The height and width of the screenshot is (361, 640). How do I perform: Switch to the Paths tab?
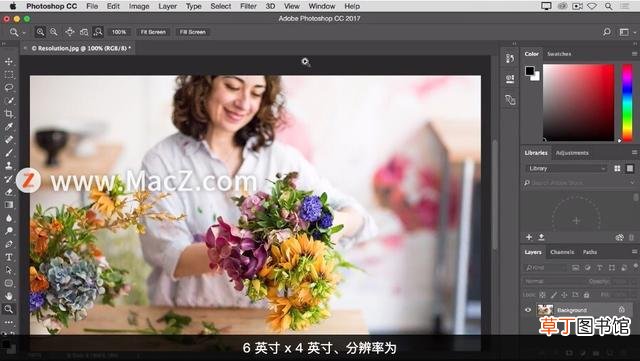pos(590,252)
